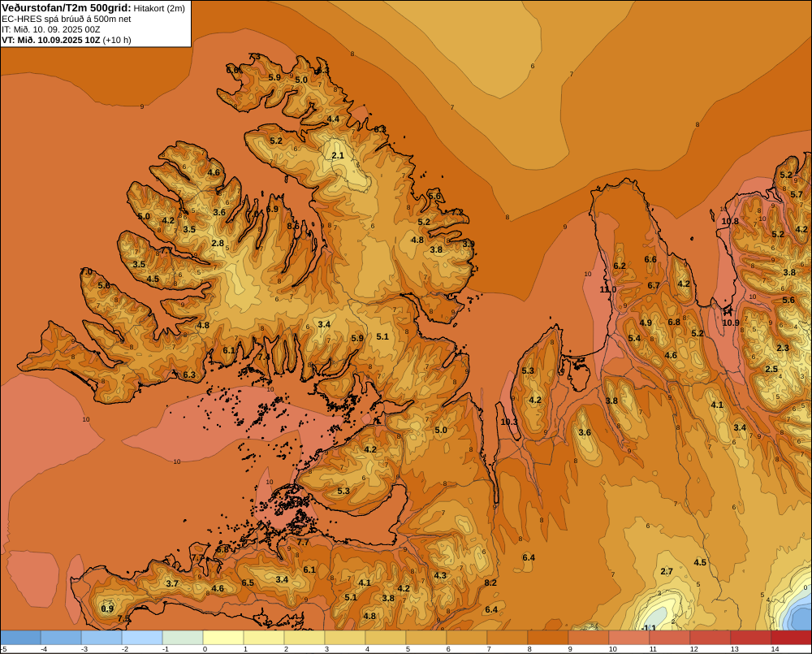Click the 'IT: Mið. 10. 09. 2025 00Z' line
812x654 pixels.
(x=50, y=29)
